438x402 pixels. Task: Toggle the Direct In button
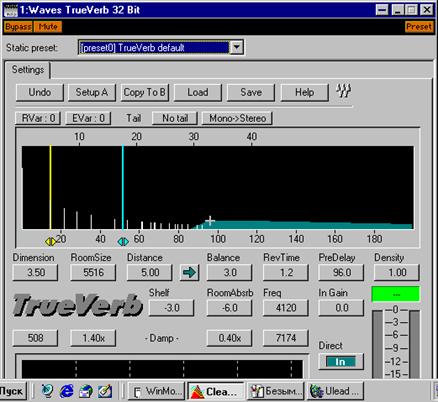(x=341, y=362)
